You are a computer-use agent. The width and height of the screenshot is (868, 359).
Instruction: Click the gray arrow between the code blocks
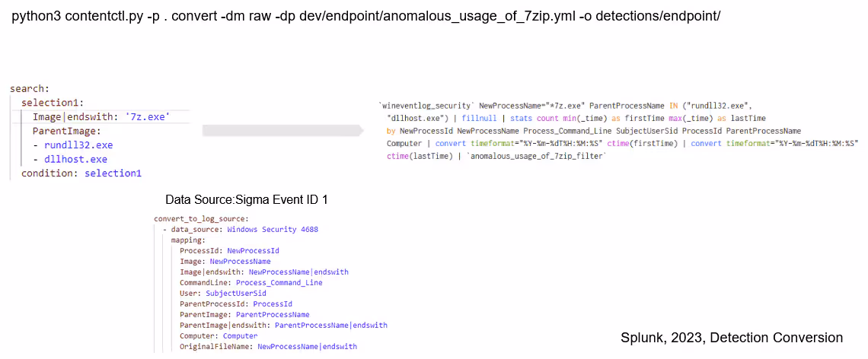(x=282, y=131)
